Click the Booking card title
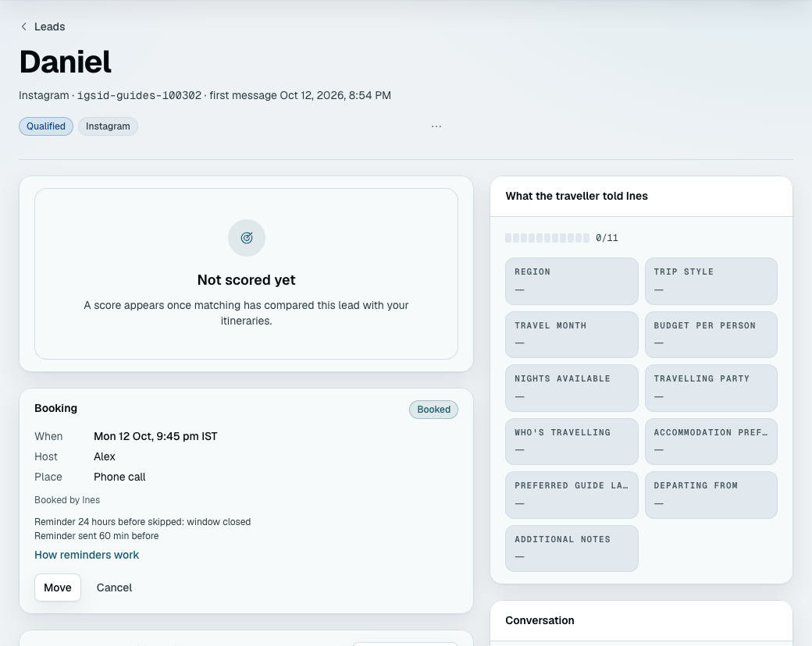 coord(56,408)
